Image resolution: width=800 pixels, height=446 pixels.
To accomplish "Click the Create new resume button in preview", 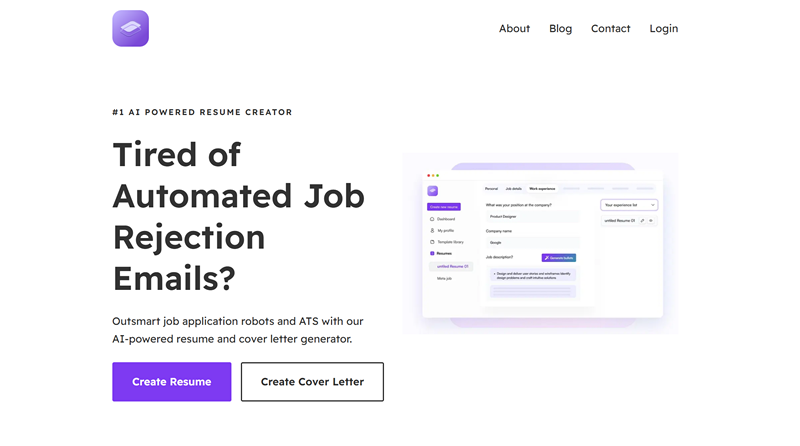I will pos(444,207).
